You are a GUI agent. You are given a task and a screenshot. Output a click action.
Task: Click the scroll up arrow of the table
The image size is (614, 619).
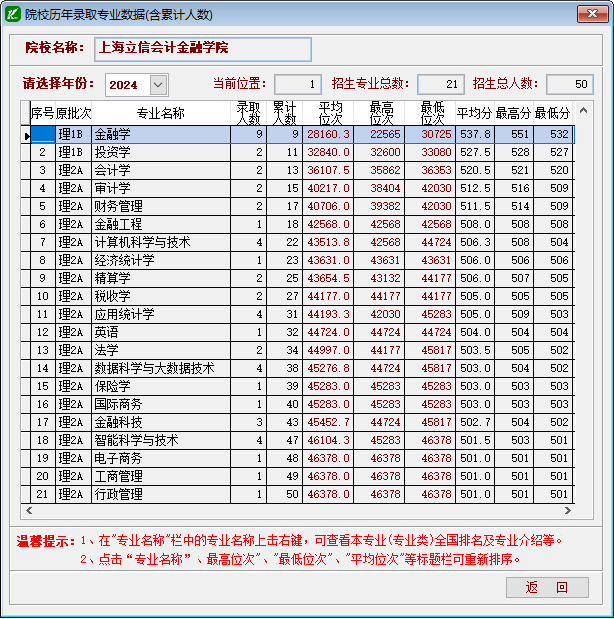click(x=583, y=111)
